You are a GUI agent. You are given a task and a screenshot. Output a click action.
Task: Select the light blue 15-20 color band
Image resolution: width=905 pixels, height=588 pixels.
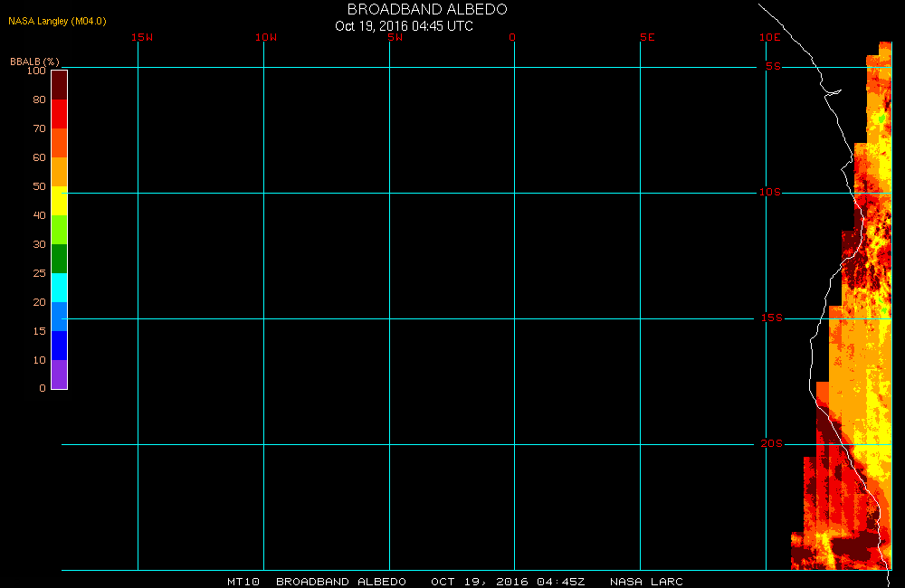tap(60, 317)
